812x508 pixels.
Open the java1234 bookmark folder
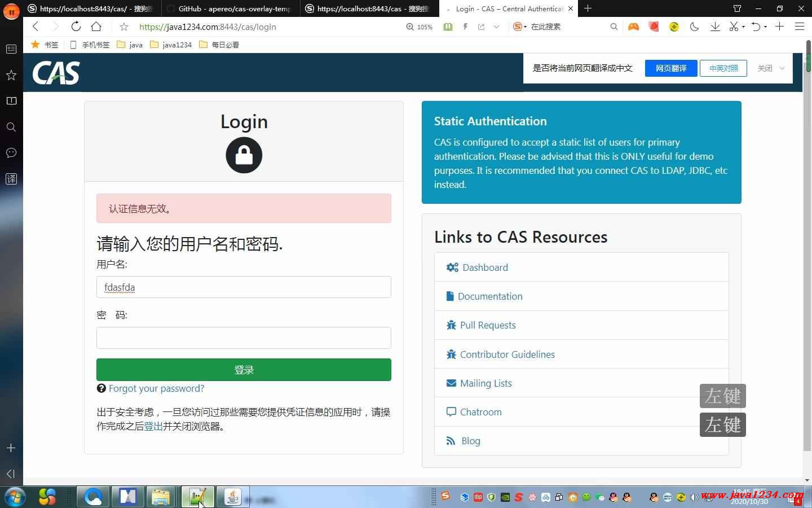[x=171, y=45]
